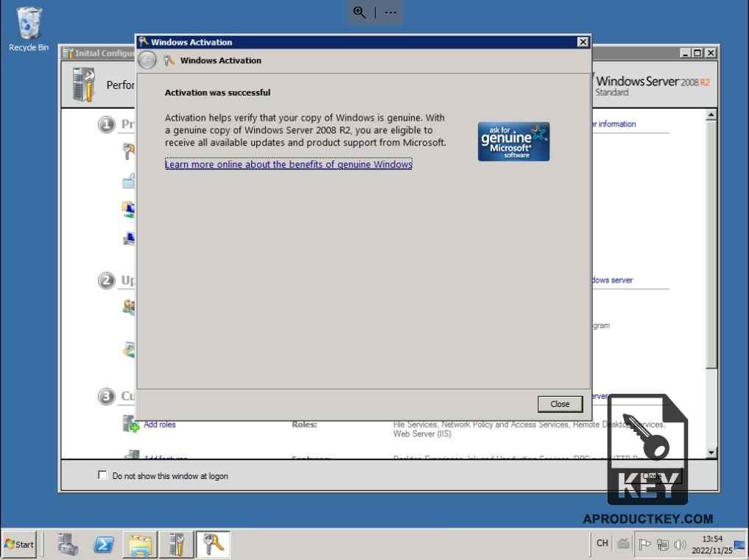Image resolution: width=749 pixels, height=560 pixels.
Task: Launch Windows PowerShell from the taskbar
Action: (104, 545)
